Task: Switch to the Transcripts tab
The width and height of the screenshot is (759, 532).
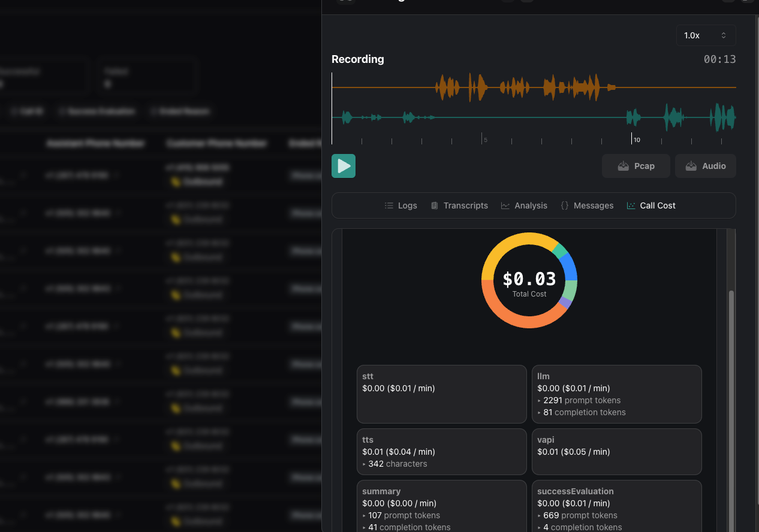Action: pyautogui.click(x=459, y=205)
